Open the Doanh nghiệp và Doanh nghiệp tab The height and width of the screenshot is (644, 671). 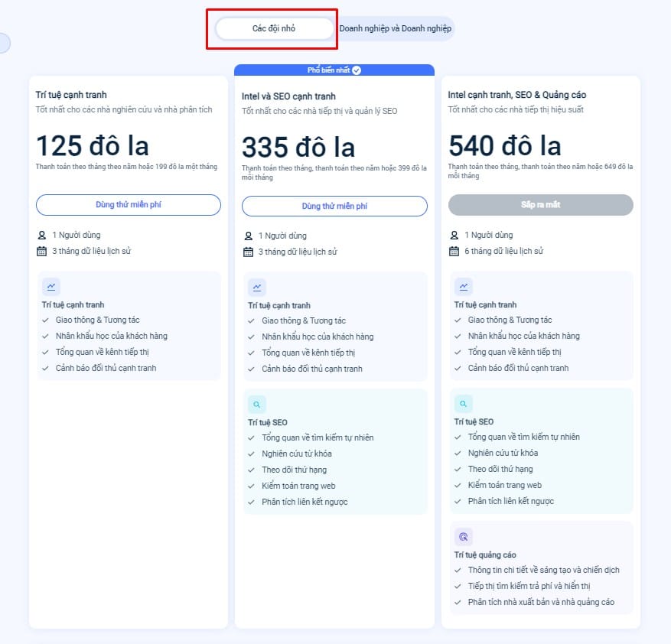tap(396, 28)
